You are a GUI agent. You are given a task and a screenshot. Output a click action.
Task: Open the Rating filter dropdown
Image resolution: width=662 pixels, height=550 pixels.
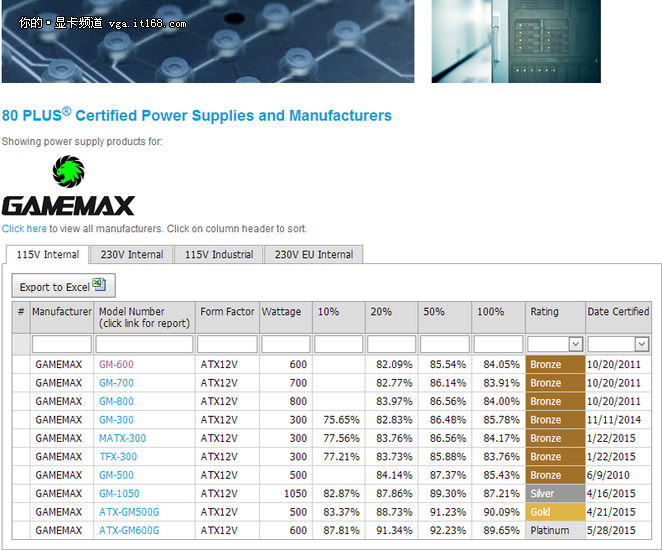pos(575,344)
